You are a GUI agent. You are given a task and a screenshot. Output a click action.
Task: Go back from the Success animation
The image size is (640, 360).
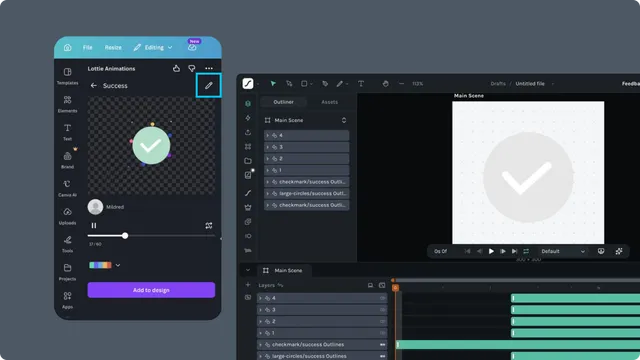click(x=93, y=85)
